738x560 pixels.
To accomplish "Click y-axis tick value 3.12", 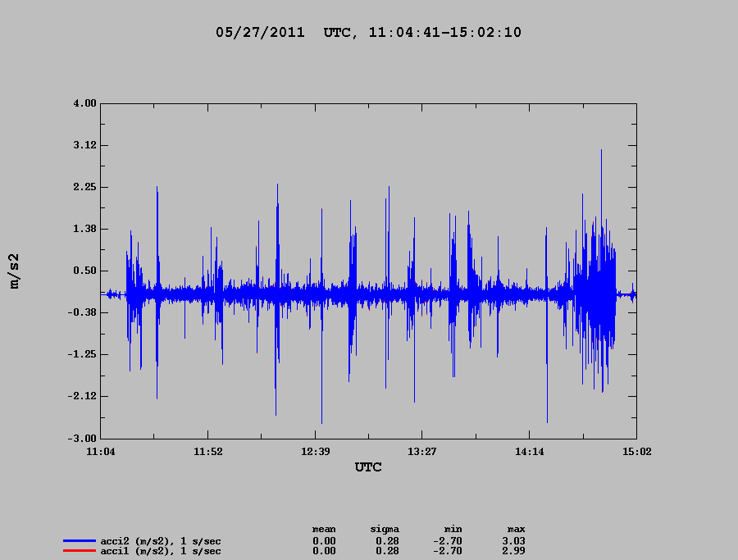I will point(84,145).
